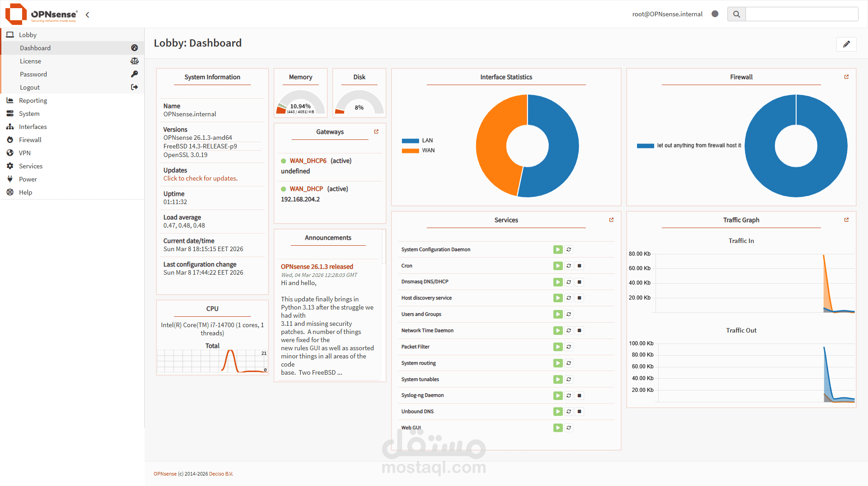This screenshot has height=486, width=868.
Task: Open 'OPNsense 26.1.3 released' announcement
Action: click(317, 267)
